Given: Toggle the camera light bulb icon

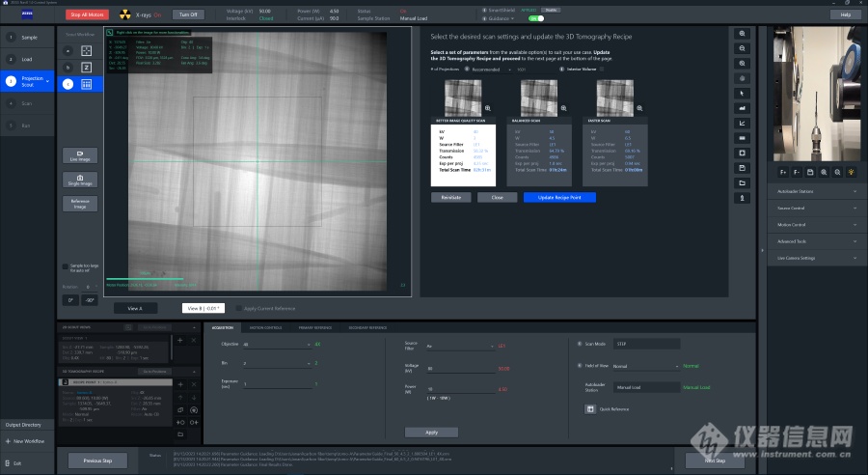Looking at the screenshot, I should tap(851, 173).
